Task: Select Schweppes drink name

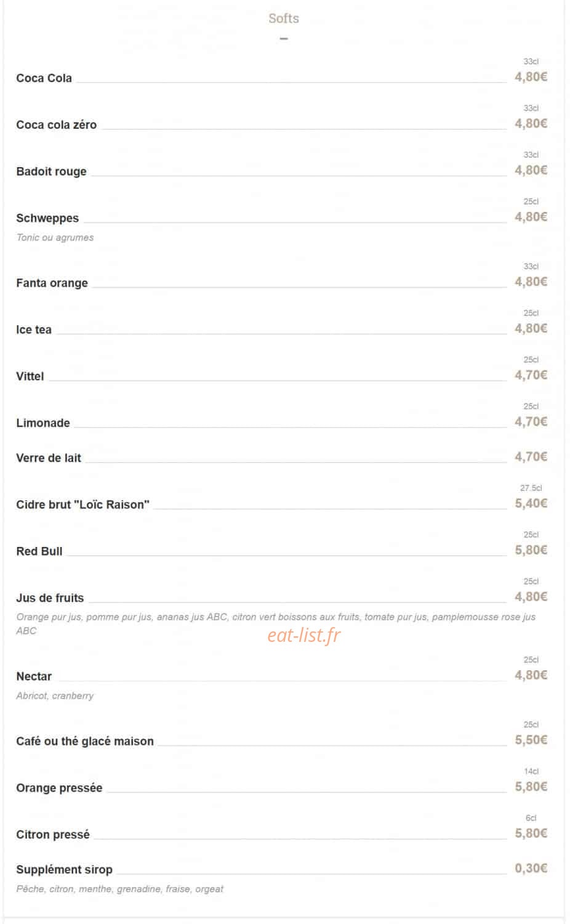Action: pyautogui.click(x=47, y=218)
